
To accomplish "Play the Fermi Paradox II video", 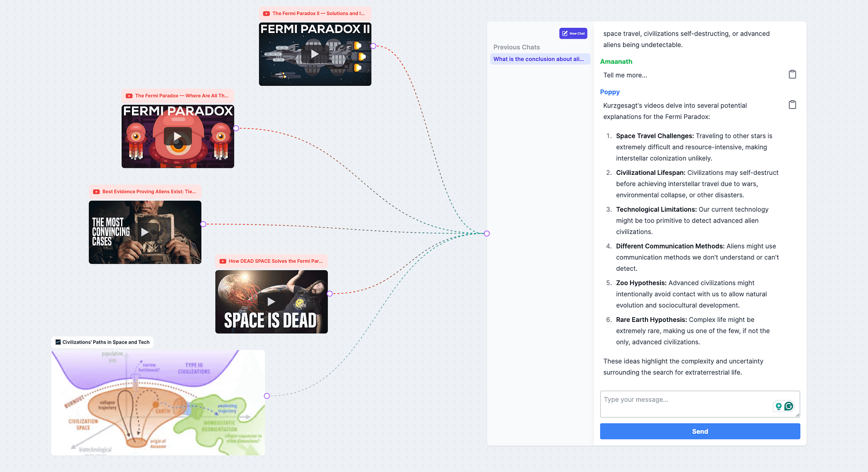I will [x=315, y=54].
